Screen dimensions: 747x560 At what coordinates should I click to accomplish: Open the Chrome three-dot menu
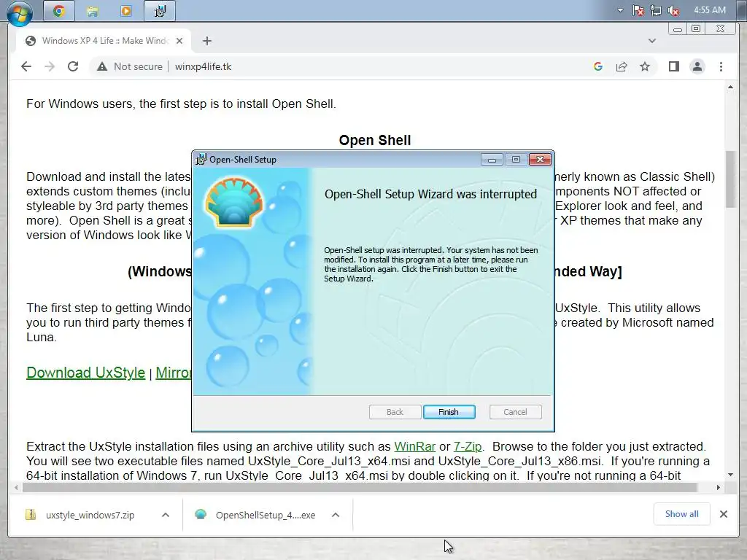click(721, 66)
